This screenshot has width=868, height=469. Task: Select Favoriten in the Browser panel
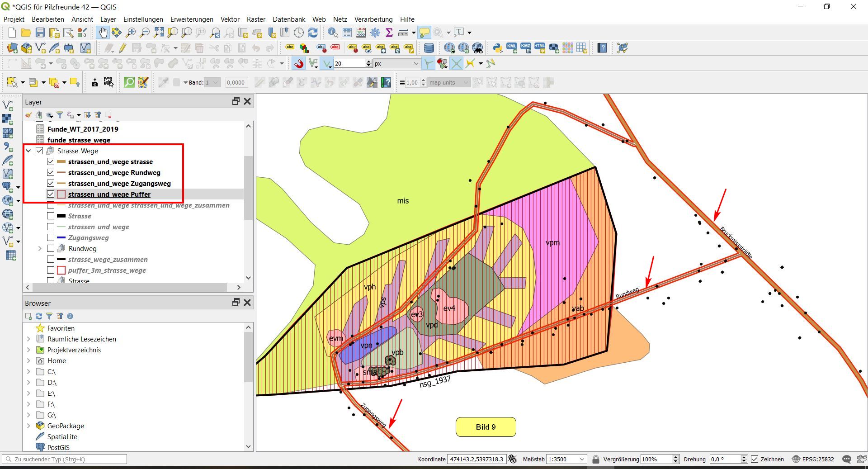pos(61,328)
